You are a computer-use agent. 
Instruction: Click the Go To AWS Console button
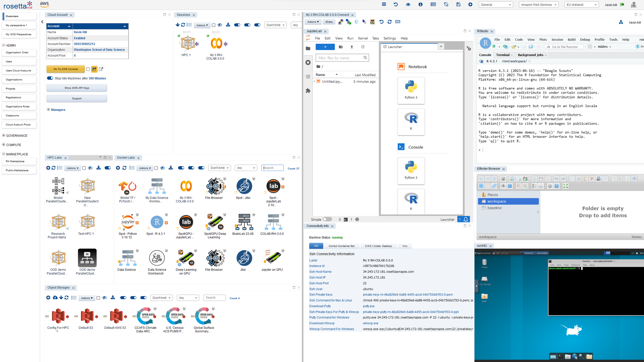pos(65,69)
